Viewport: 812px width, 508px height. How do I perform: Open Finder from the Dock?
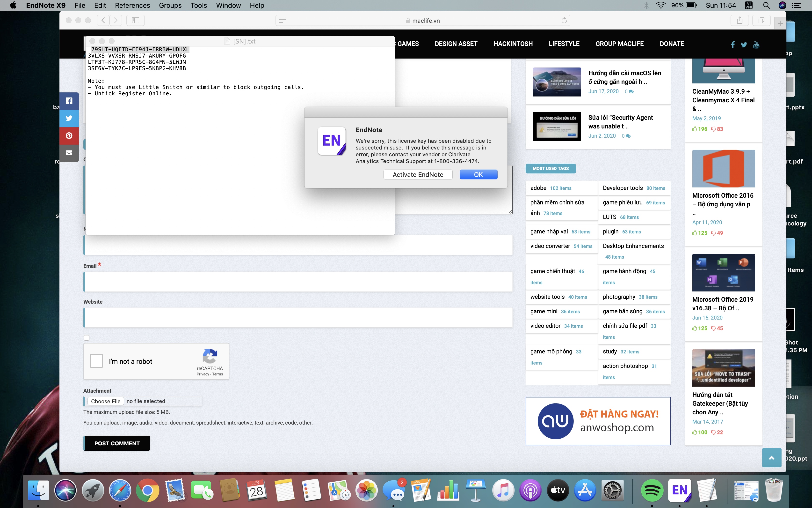point(38,491)
